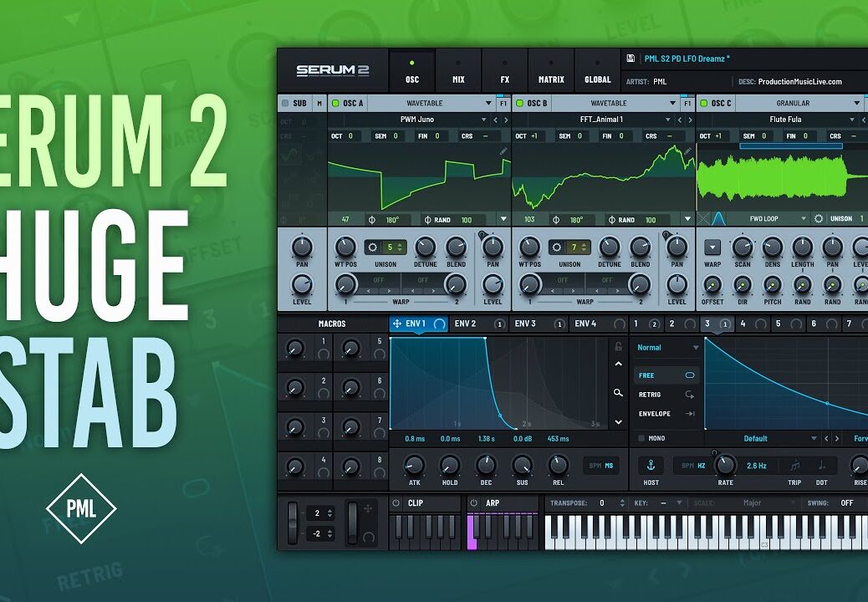Open OSC B unison gear settings
868x602 pixels.
557,247
